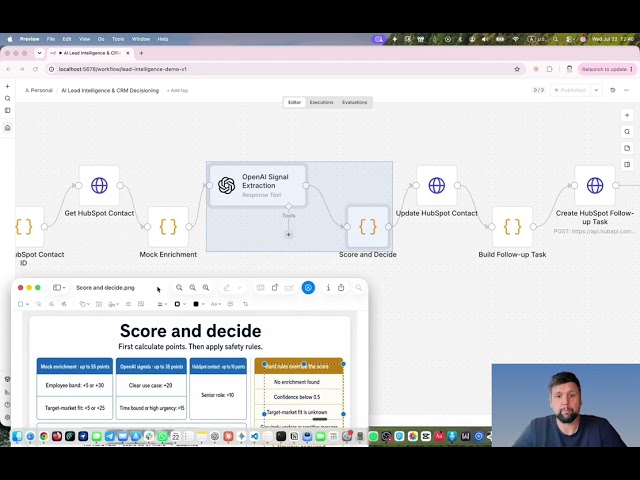
Task: Open Google Chrome from the Dock
Action: pyautogui.click(x=44, y=436)
